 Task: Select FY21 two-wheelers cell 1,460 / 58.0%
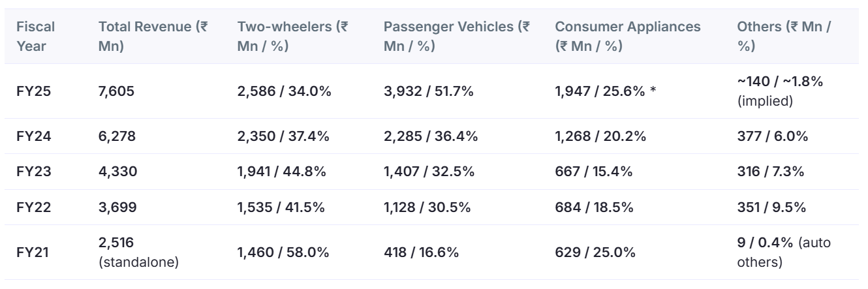point(284,252)
